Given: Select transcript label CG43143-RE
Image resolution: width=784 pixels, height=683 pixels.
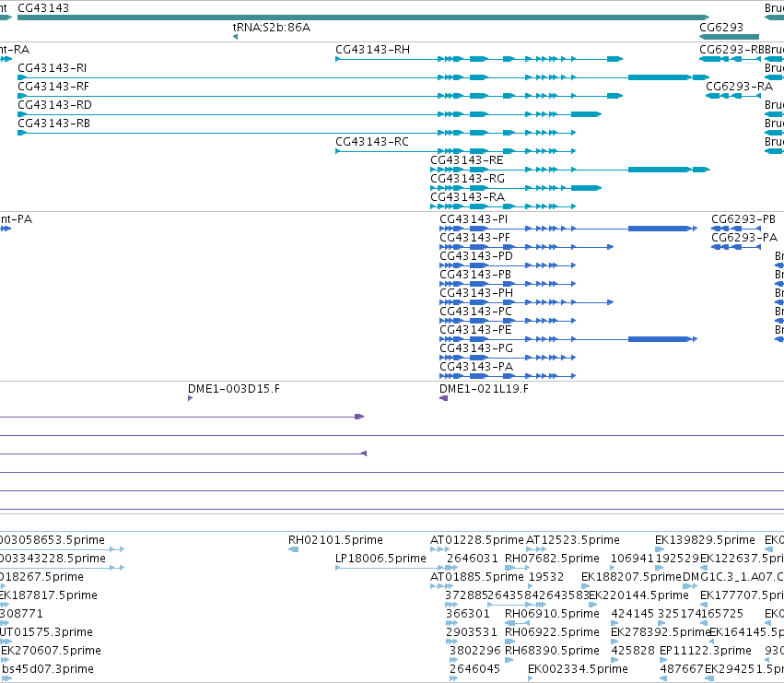Looking at the screenshot, I should pyautogui.click(x=467, y=160).
